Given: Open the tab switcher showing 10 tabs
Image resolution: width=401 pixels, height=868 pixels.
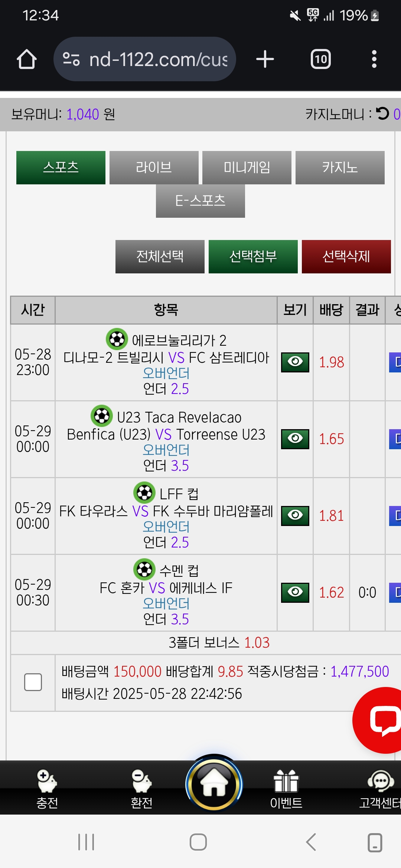Looking at the screenshot, I should [x=320, y=59].
